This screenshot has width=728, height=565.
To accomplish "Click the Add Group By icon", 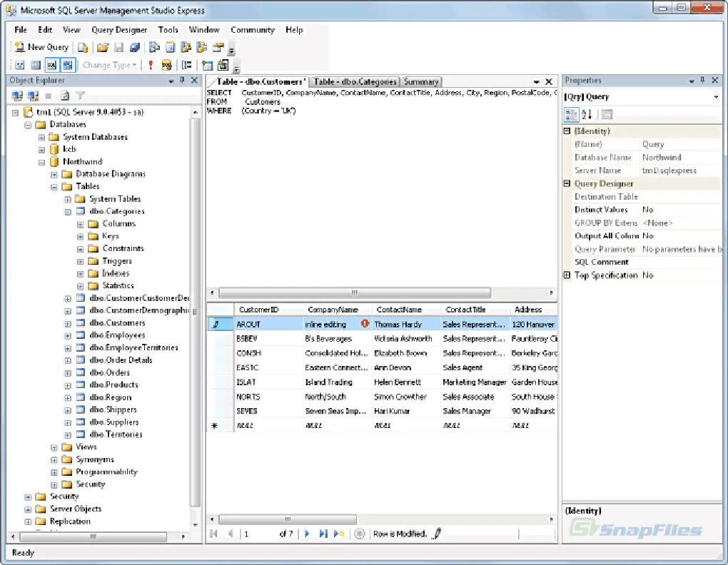I will tap(187, 65).
